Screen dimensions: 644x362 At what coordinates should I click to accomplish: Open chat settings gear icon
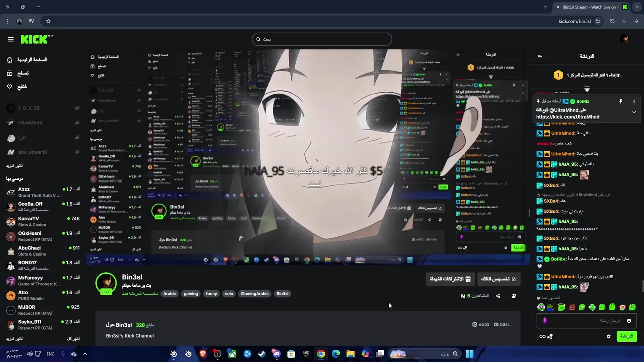pos(608,336)
